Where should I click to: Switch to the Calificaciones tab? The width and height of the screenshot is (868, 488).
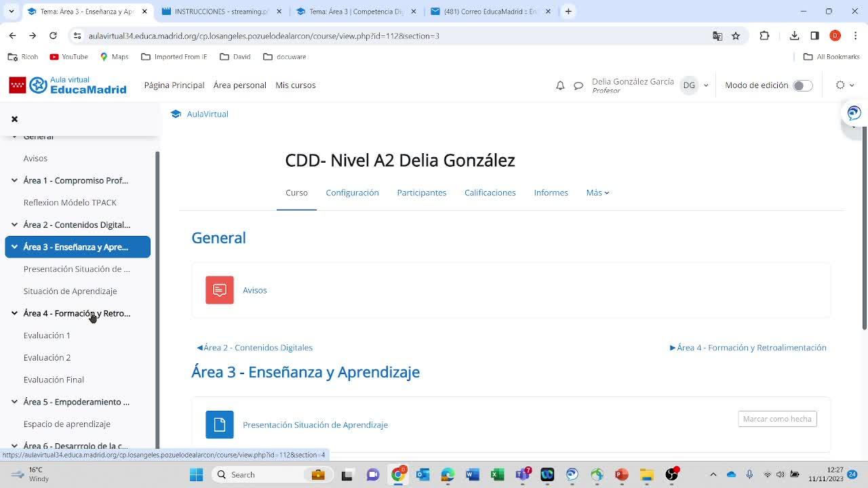490,192
